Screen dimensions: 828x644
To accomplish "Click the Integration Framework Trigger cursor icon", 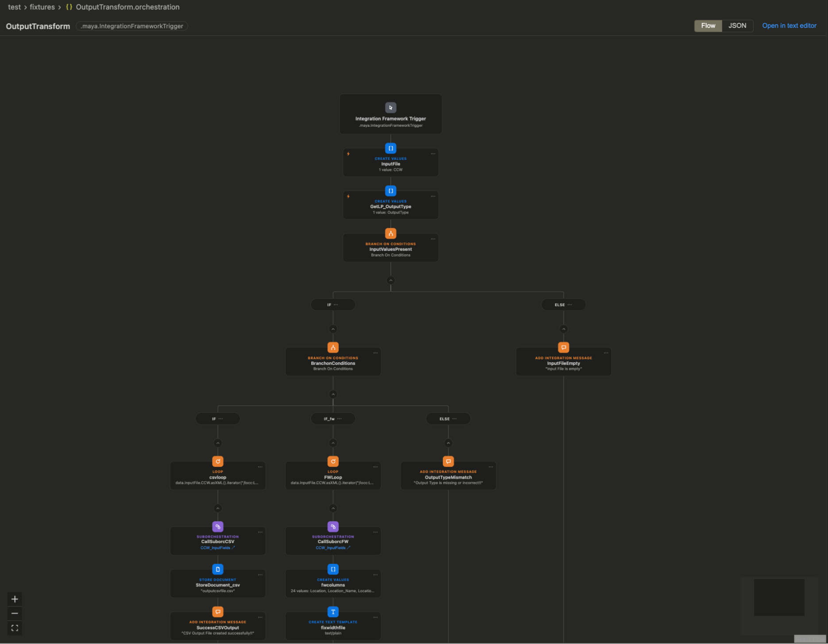I will (391, 108).
